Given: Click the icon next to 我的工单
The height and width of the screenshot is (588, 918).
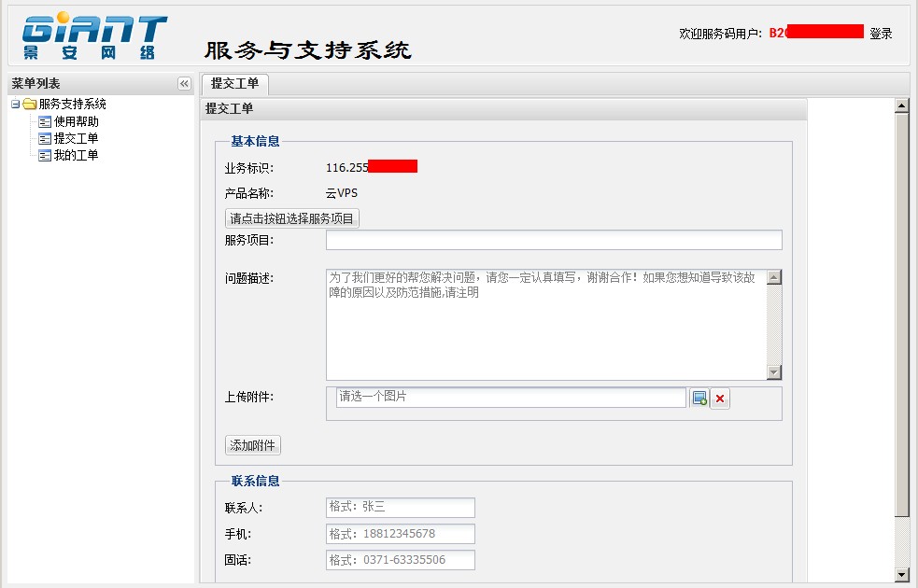Looking at the screenshot, I should click(45, 155).
